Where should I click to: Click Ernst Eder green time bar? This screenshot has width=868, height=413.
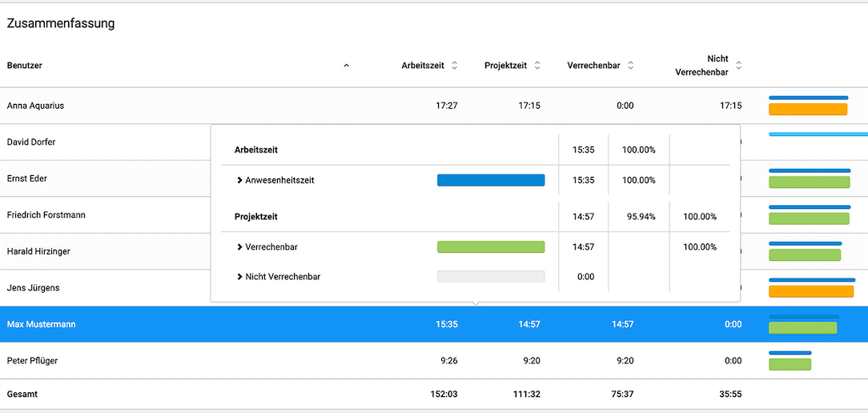[x=810, y=182]
